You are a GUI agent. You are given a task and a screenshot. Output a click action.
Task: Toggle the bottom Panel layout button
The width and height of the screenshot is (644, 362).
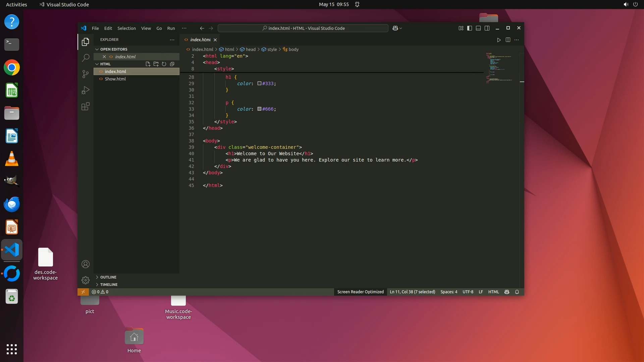coord(478,28)
